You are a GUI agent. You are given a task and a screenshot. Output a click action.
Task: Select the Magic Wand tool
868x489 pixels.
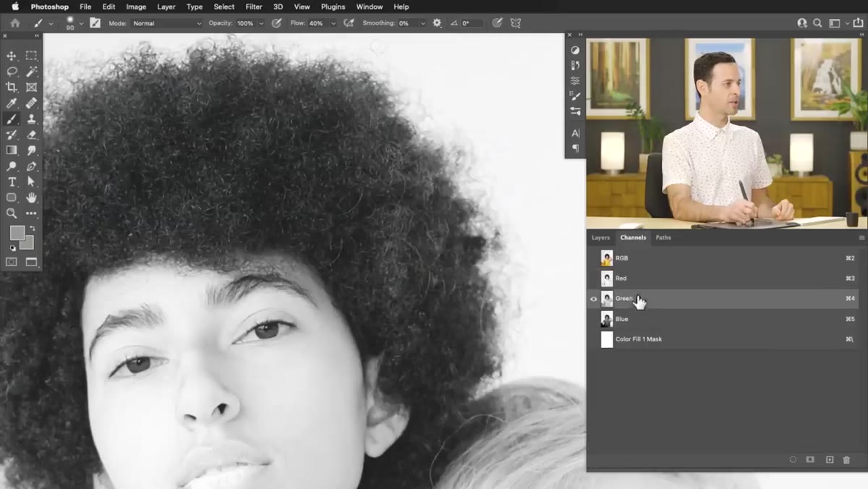pos(31,72)
